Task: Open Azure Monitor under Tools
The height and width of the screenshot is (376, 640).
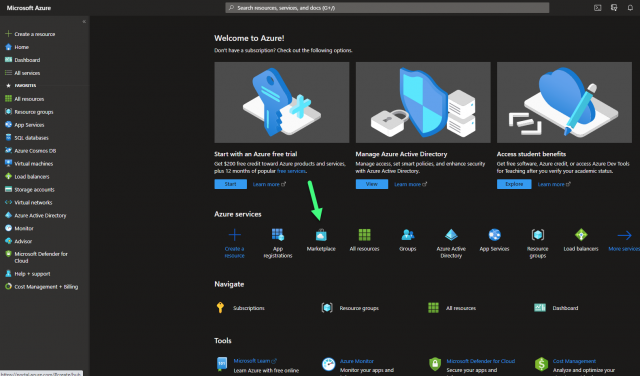Action: (x=357, y=361)
